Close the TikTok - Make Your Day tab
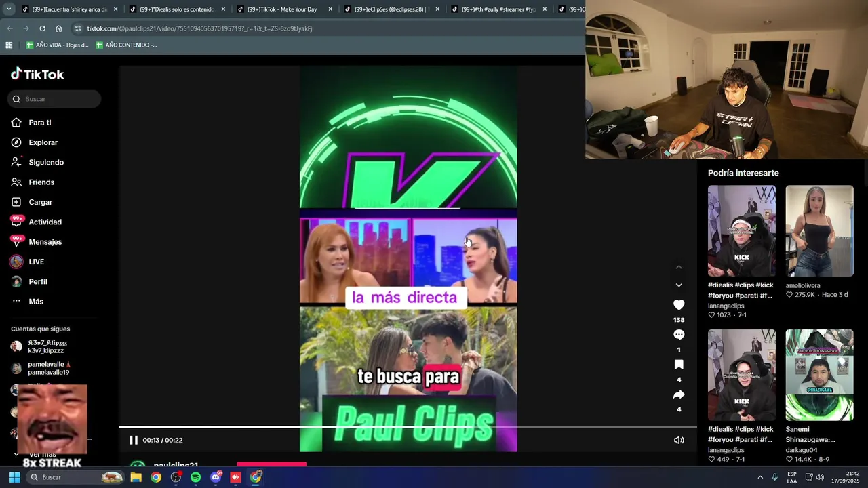 point(330,9)
